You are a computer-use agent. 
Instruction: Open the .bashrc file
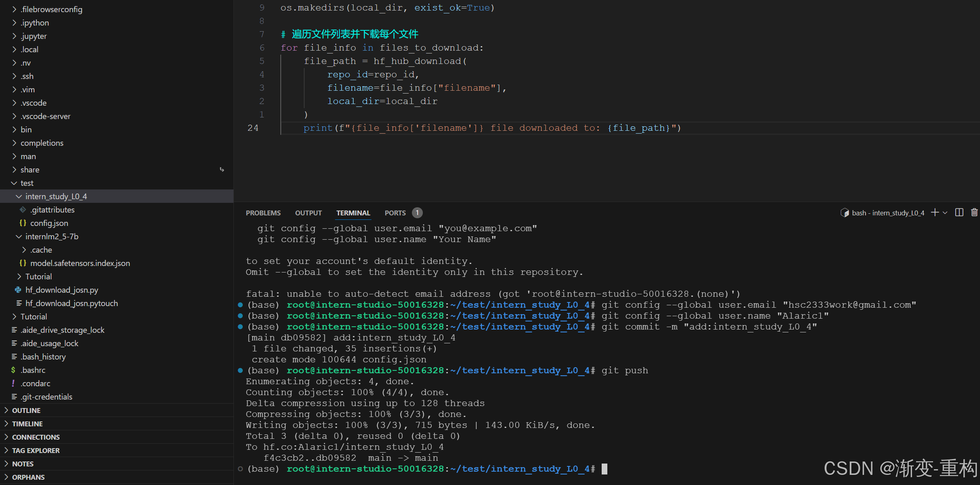point(33,370)
